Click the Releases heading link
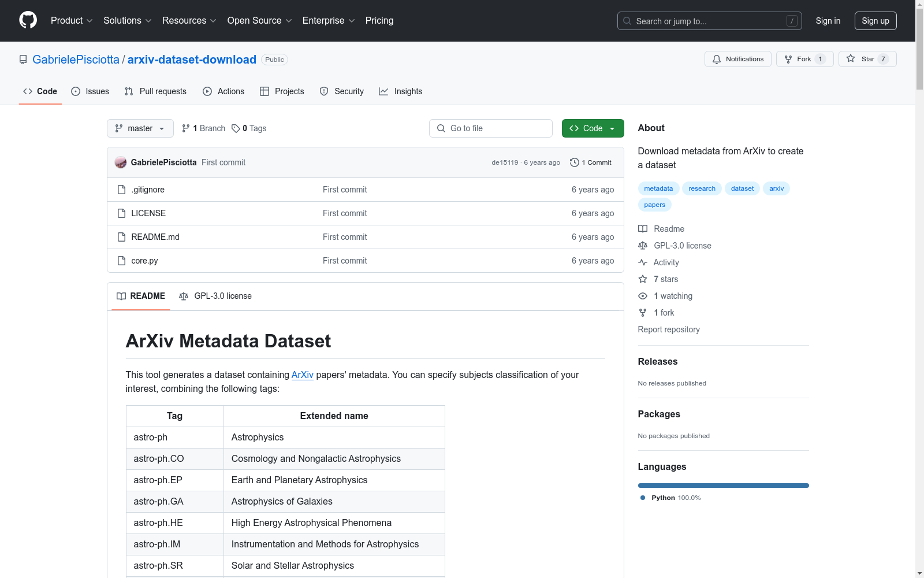The height and width of the screenshot is (578, 924). coord(658,361)
